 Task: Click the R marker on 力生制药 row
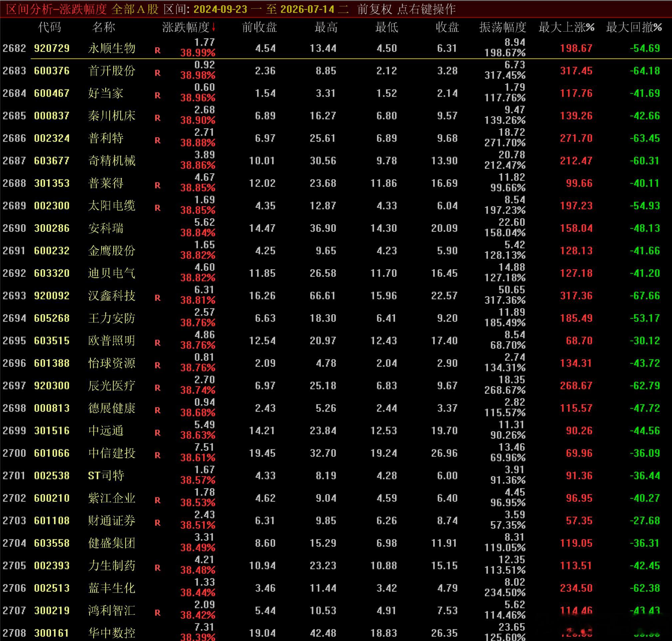[158, 567]
